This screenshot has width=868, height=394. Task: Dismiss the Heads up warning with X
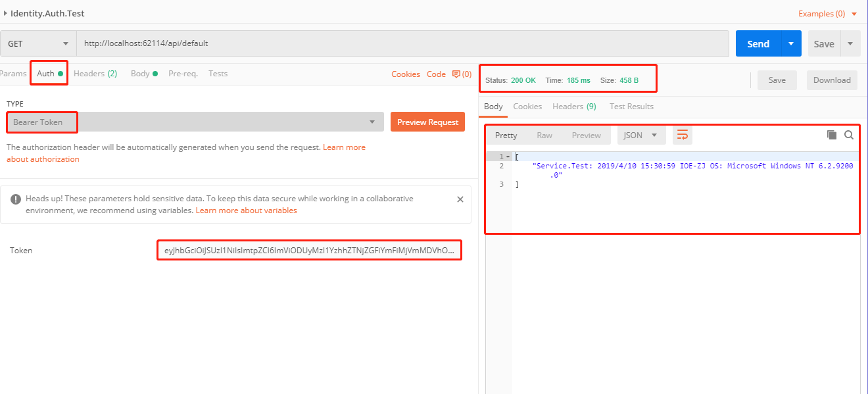point(460,199)
